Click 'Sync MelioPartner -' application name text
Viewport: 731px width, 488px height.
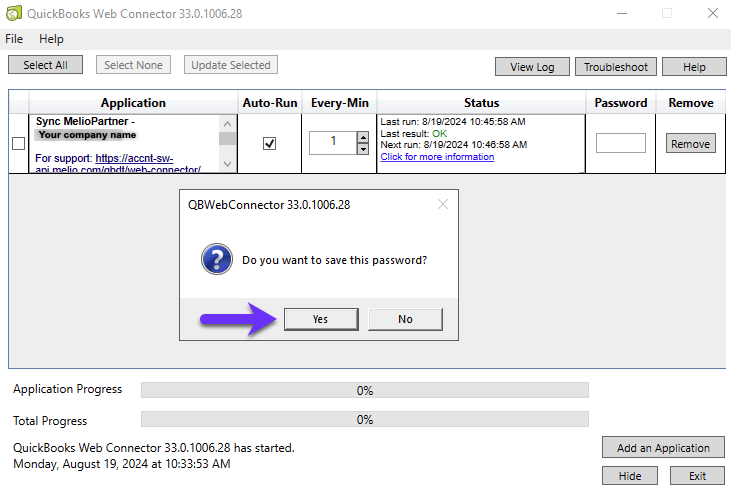85,121
